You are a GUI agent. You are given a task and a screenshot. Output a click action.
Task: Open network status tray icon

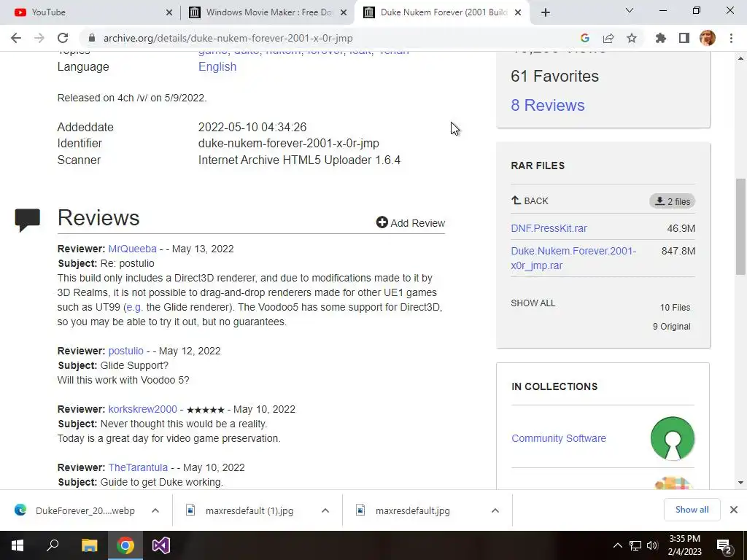[635, 545]
